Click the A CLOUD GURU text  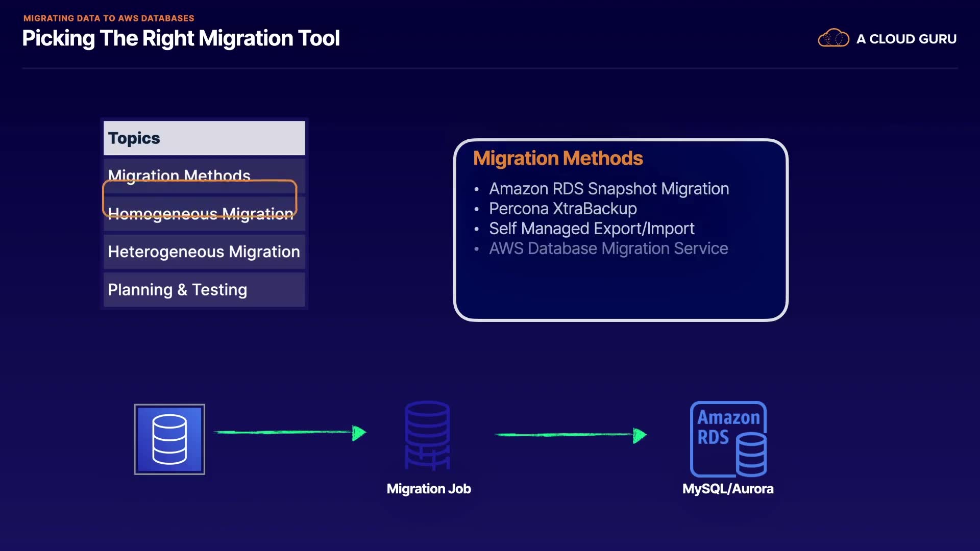pyautogui.click(x=906, y=39)
